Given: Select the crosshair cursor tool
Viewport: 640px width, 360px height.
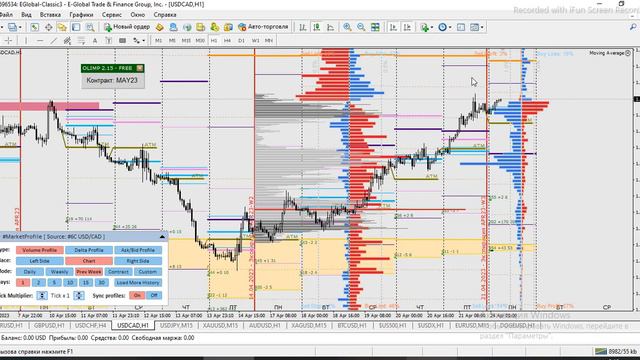Looking at the screenshot, I should 8,40.
